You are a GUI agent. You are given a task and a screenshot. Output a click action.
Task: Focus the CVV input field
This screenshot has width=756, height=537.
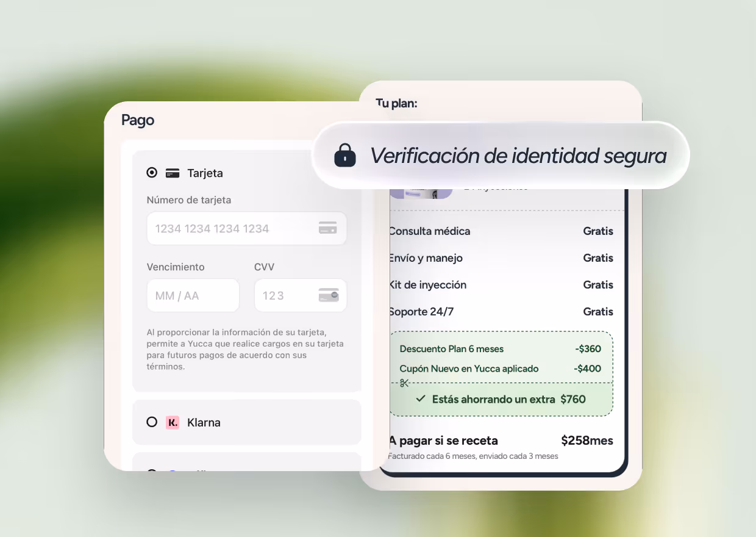pos(301,295)
